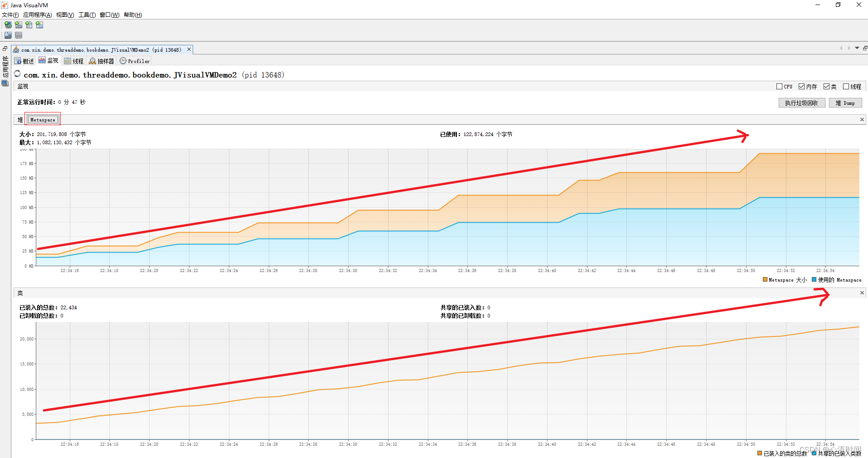Open the 文件(F) menu
This screenshot has height=458, width=868.
[x=10, y=15]
